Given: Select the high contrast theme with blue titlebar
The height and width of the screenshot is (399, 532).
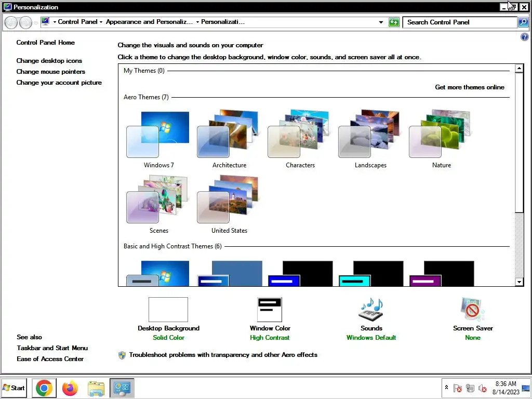Looking at the screenshot, I should coord(300,273).
